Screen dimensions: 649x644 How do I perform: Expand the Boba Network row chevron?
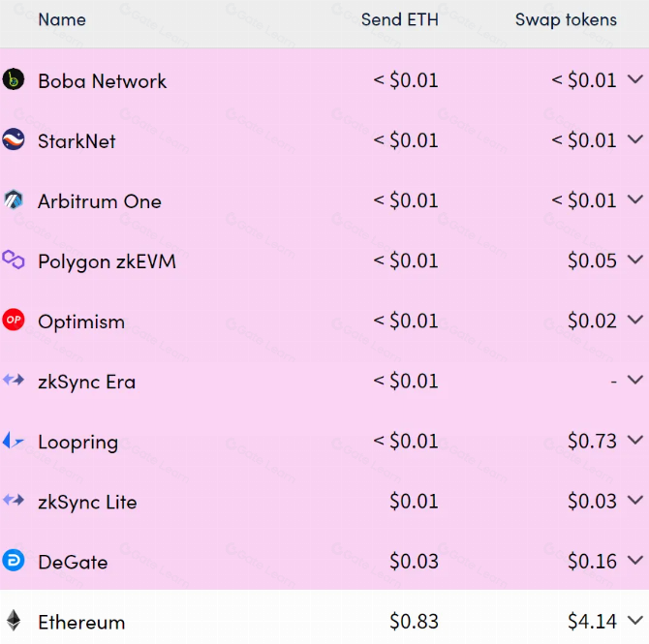click(634, 78)
